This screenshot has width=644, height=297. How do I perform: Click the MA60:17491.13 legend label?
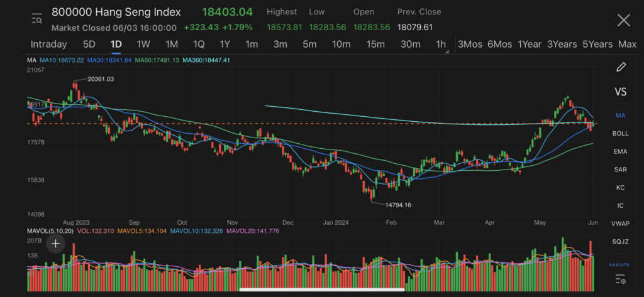pos(157,60)
